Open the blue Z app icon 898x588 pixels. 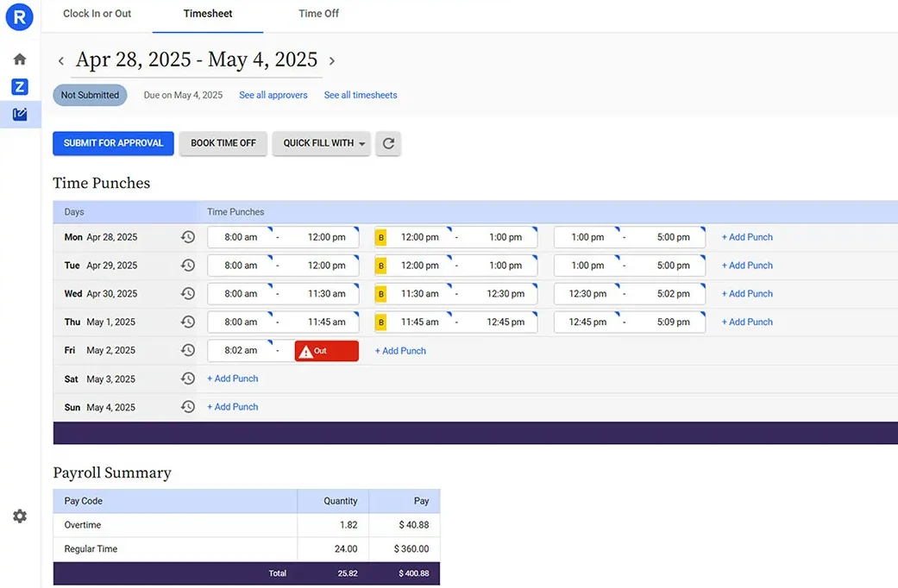(x=20, y=86)
